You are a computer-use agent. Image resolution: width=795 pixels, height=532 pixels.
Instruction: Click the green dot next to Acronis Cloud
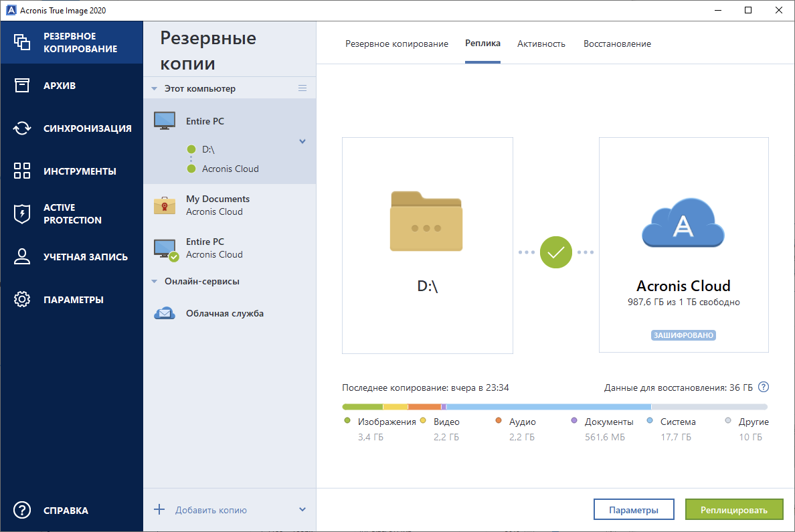[191, 169]
